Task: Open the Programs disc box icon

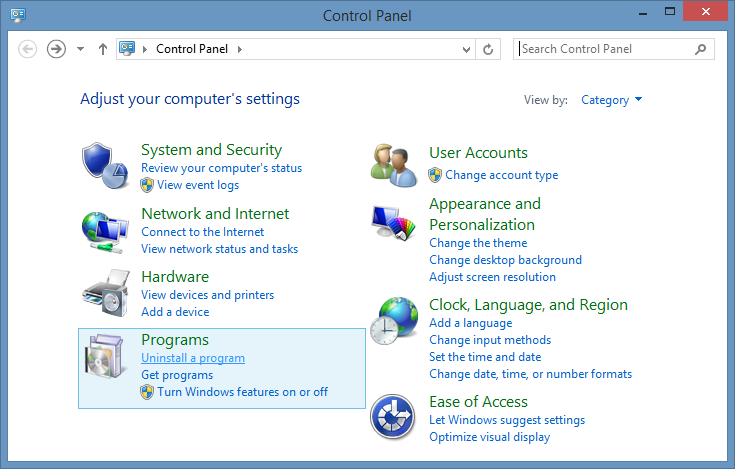Action: coord(106,356)
